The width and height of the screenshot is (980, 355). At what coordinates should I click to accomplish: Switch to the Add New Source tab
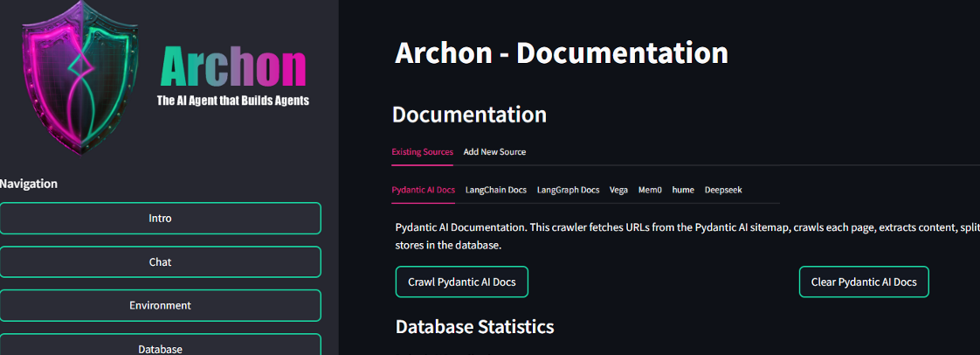[x=494, y=152]
